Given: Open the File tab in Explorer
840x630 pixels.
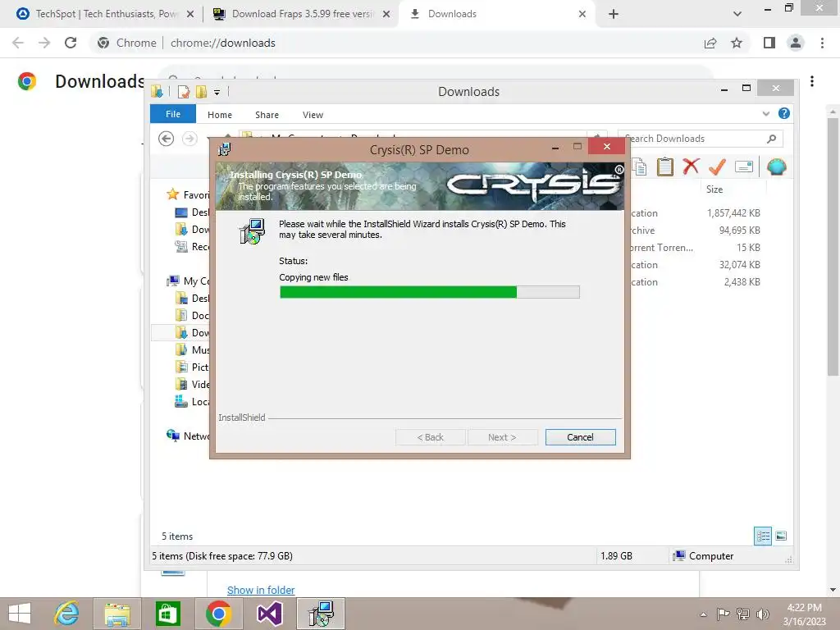Looking at the screenshot, I should (173, 114).
